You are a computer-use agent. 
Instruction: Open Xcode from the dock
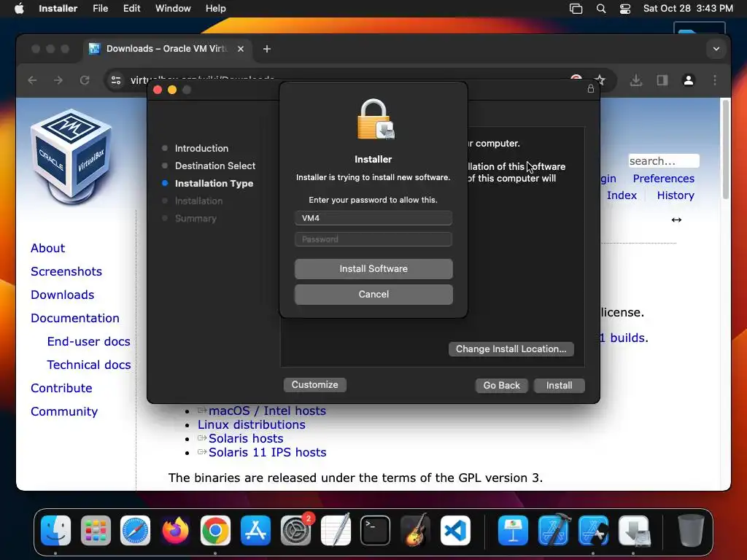553,531
